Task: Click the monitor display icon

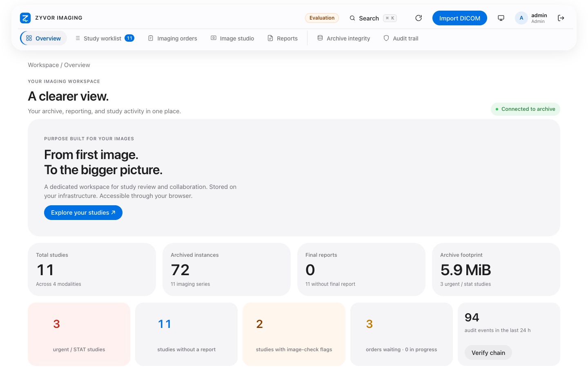Action: click(501, 18)
